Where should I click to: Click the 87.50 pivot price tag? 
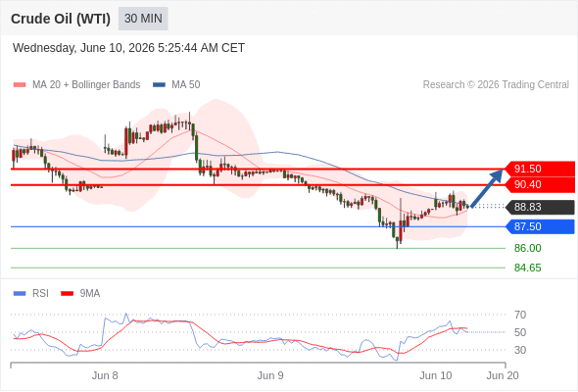(540, 226)
